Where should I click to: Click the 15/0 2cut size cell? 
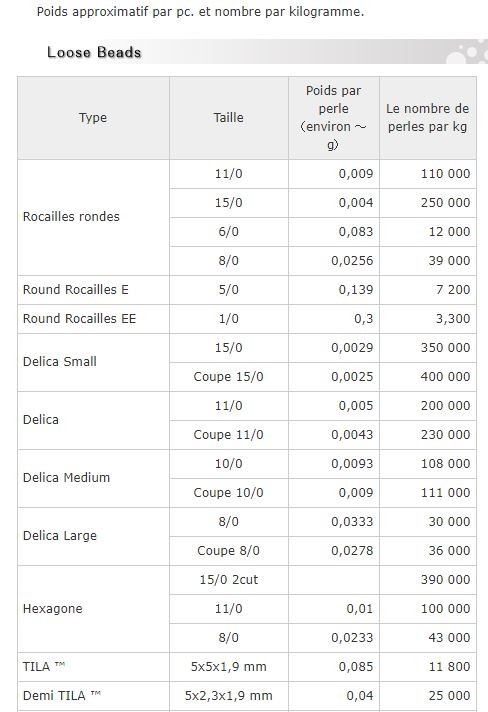[x=229, y=580]
